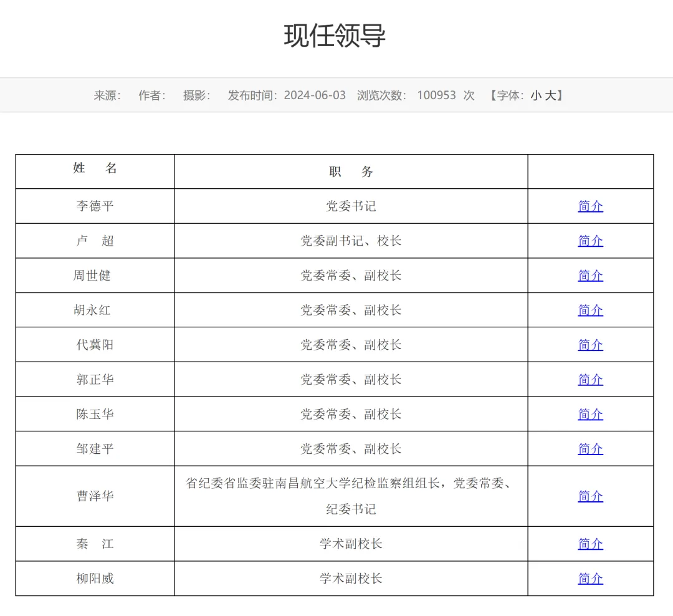This screenshot has height=616, width=673.
Task: Open 简介 link for 胡永红
Action: pos(590,310)
